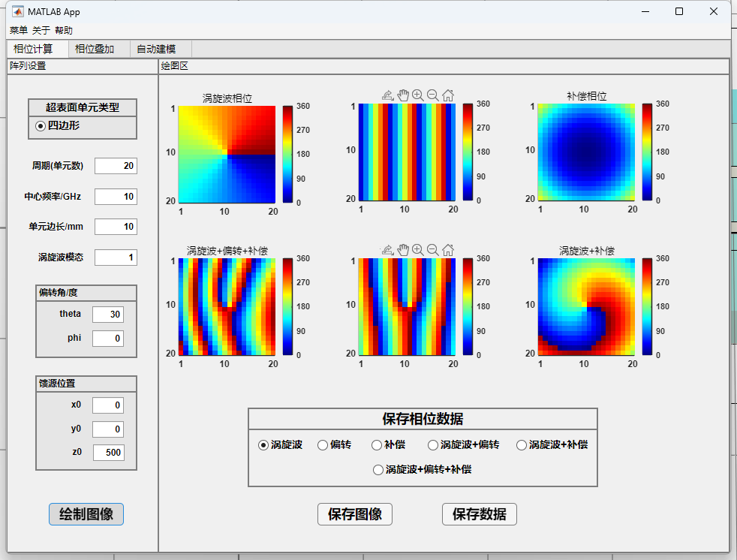Click the 保存相位数据 panel title
The height and width of the screenshot is (560, 737).
pos(423,419)
